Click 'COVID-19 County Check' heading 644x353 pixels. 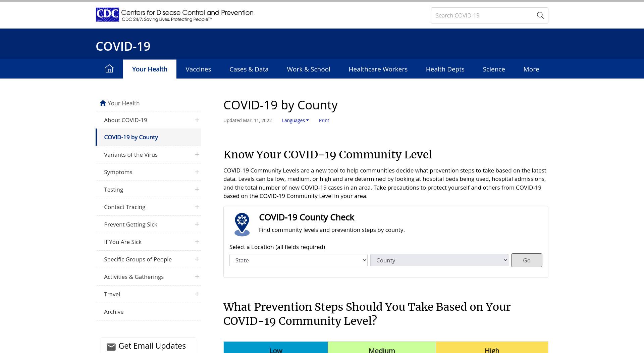(307, 217)
